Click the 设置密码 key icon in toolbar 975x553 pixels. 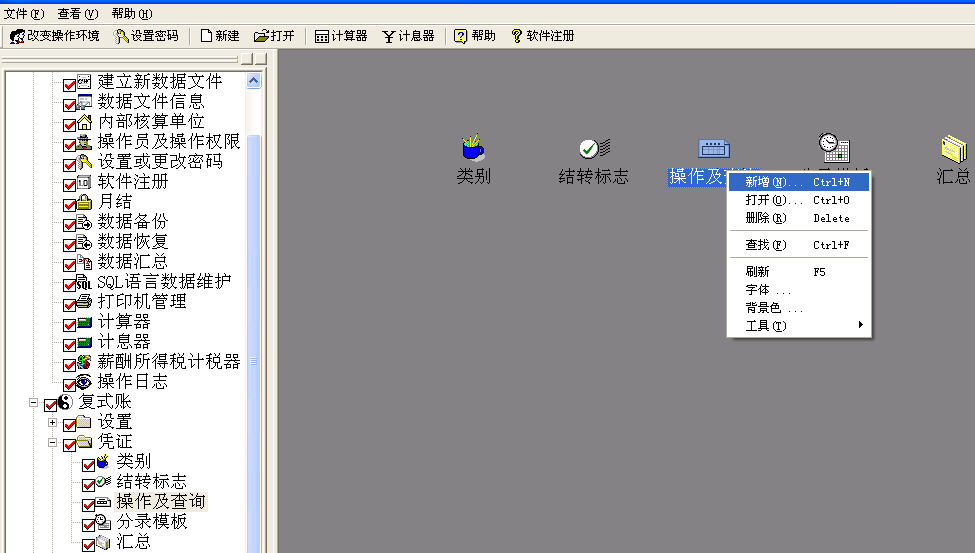coord(122,36)
